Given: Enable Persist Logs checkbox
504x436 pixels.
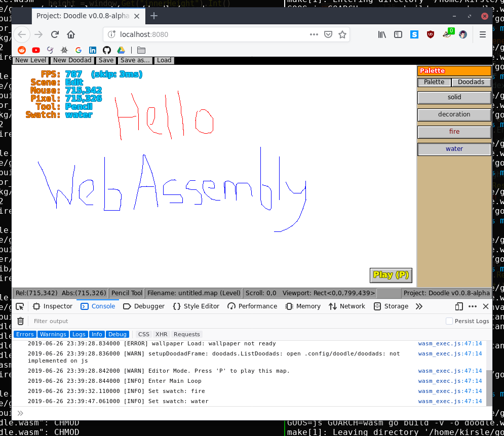Looking at the screenshot, I should click(x=449, y=321).
